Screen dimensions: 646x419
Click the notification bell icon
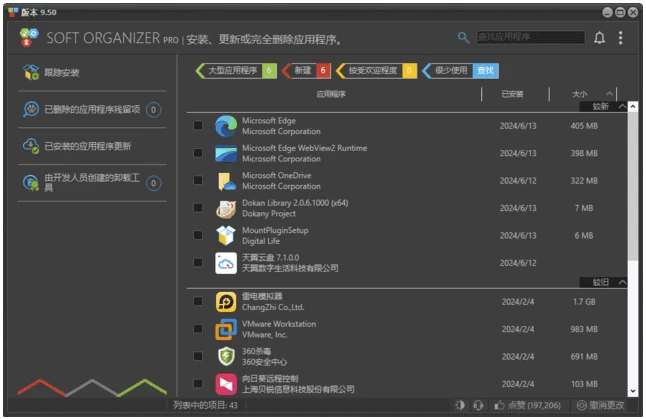[599, 38]
